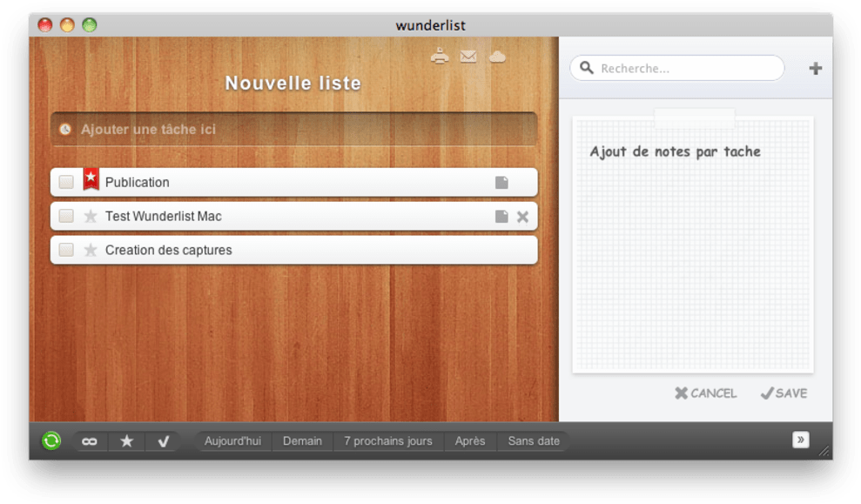The height and width of the screenshot is (504, 861).
Task: Click inside the note text area
Action: (693, 245)
